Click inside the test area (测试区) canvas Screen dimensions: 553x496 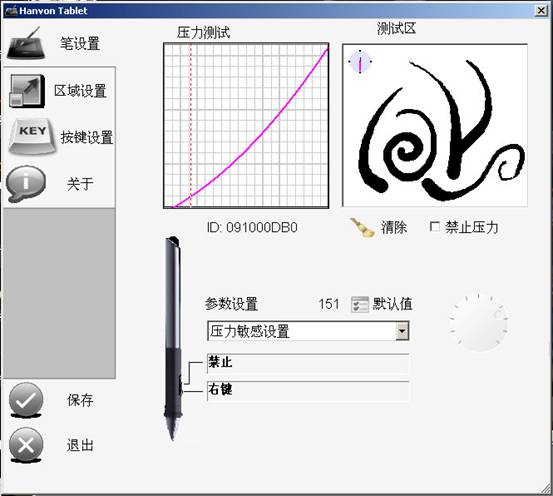[x=435, y=125]
